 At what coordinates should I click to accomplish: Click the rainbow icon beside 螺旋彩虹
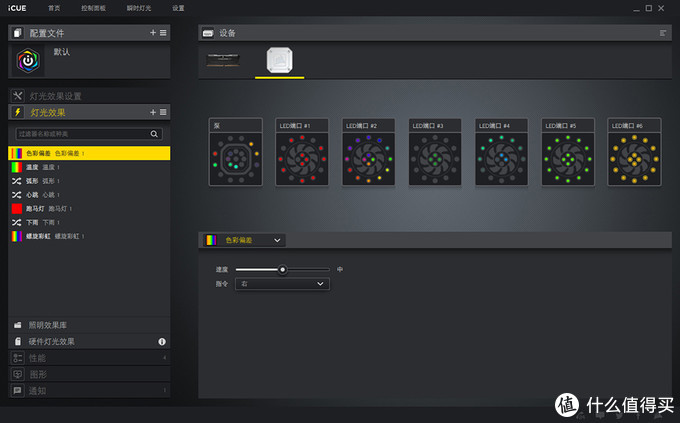click(x=17, y=236)
